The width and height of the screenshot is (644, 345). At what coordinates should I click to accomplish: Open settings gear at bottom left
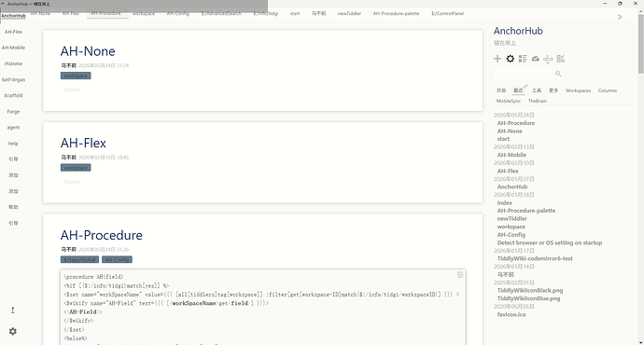[x=13, y=331]
